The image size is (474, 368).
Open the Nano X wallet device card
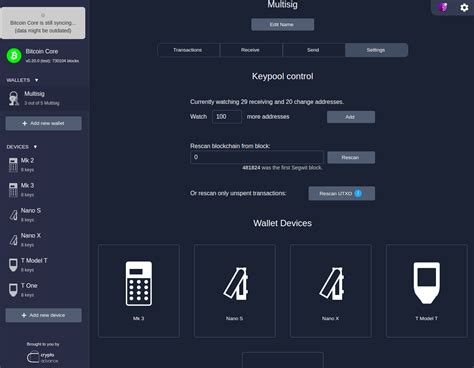pyautogui.click(x=331, y=291)
